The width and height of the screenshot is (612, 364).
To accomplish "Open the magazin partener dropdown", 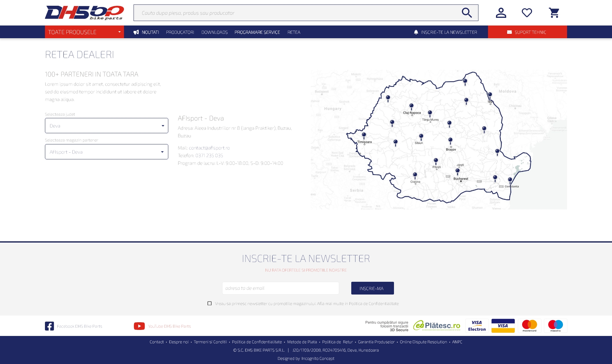I will click(106, 152).
